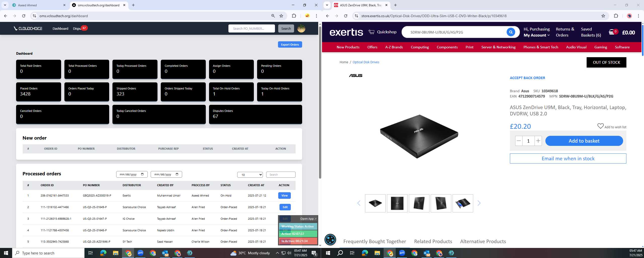Open the Computing category on Exertis
This screenshot has width=644, height=258.
(x=420, y=47)
